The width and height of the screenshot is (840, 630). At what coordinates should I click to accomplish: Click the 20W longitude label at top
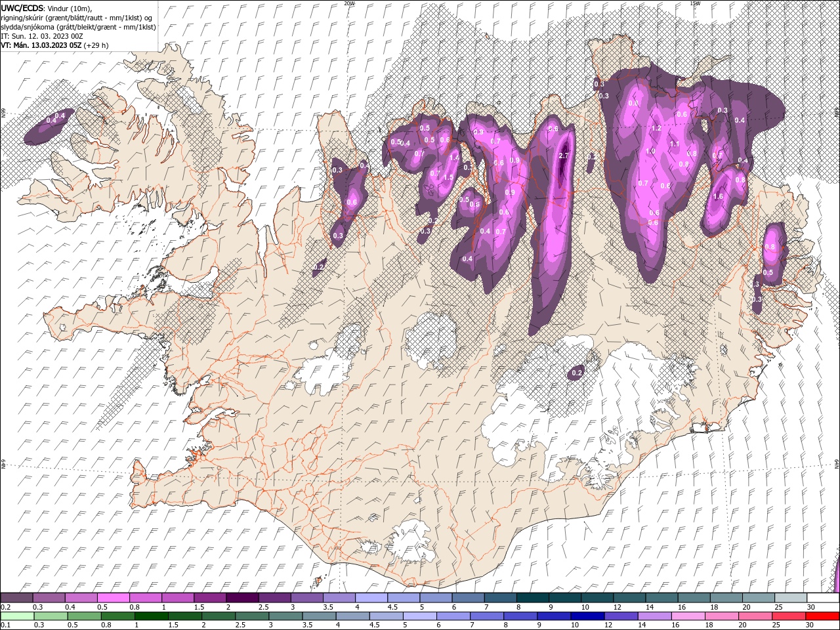tap(349, 3)
